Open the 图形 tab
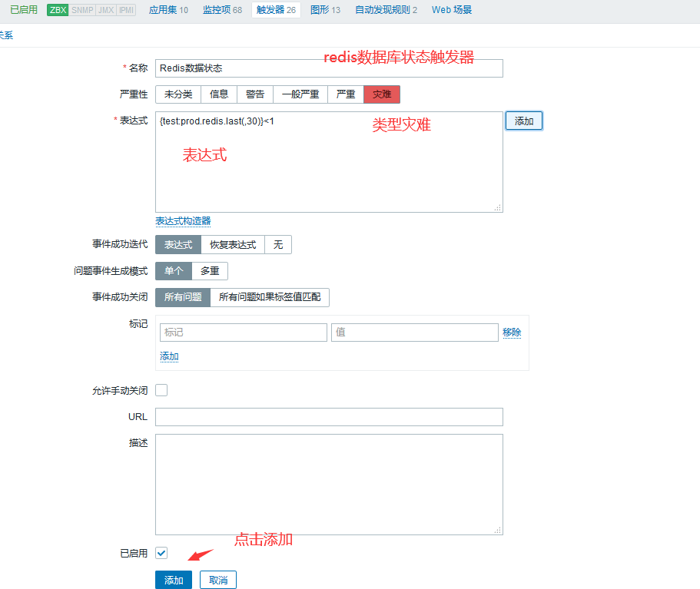The height and width of the screenshot is (589, 700). tap(325, 10)
